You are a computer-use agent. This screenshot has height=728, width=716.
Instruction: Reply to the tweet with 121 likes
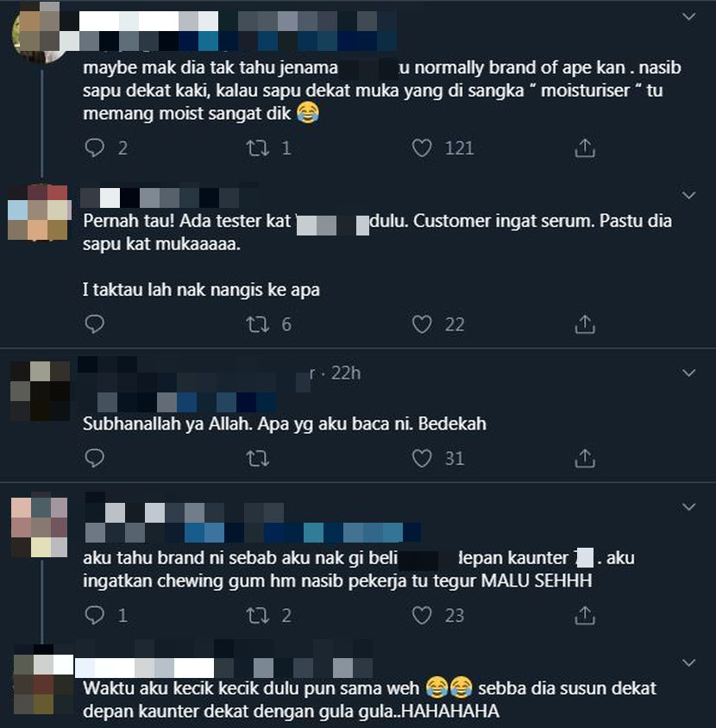pos(95,148)
